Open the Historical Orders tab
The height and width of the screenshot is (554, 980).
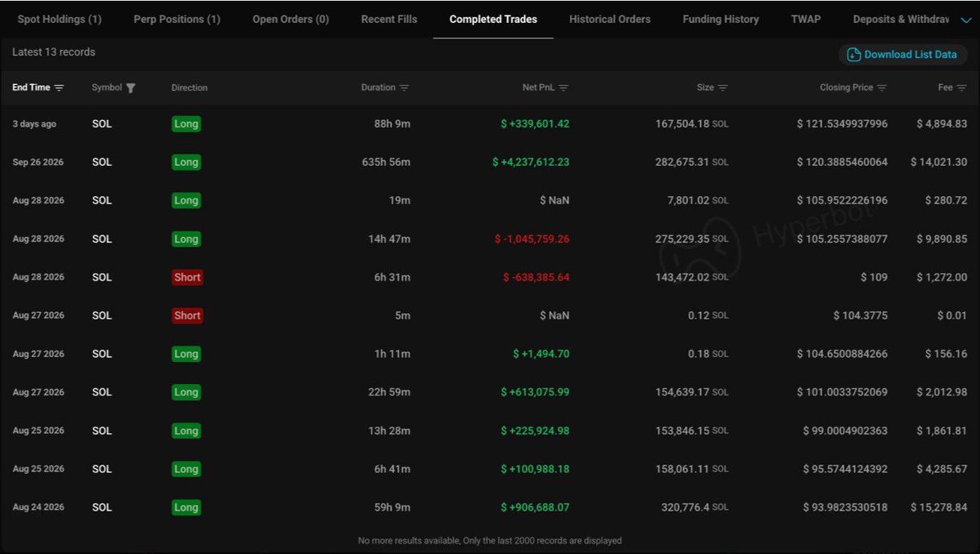610,19
